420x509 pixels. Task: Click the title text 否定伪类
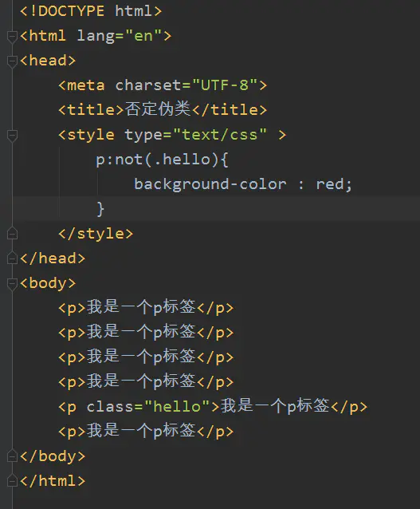[x=158, y=109]
